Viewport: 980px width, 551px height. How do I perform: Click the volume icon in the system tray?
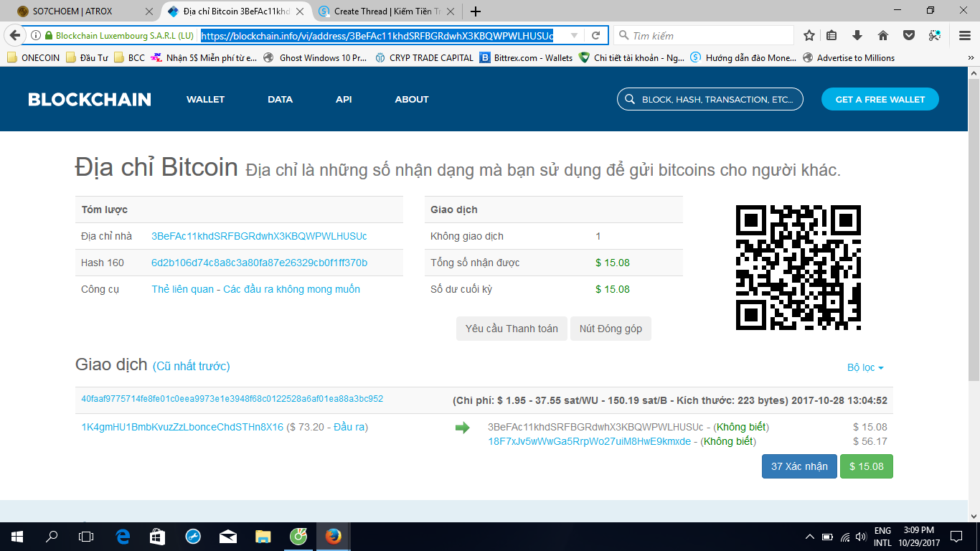point(860,537)
